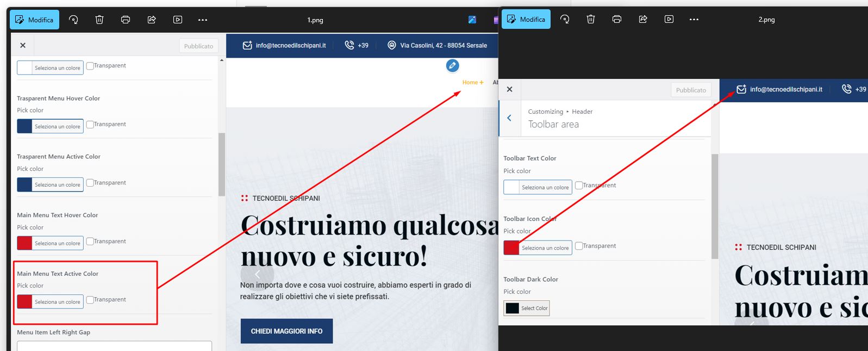Click the trash icon in the 2.png window

[591, 19]
